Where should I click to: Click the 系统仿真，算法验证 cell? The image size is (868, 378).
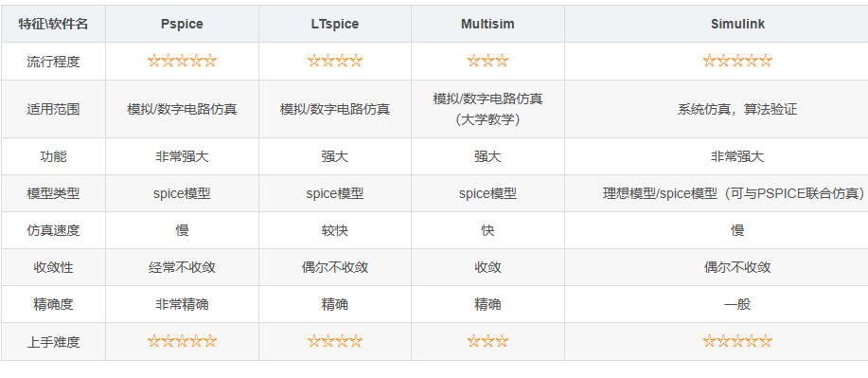737,109
